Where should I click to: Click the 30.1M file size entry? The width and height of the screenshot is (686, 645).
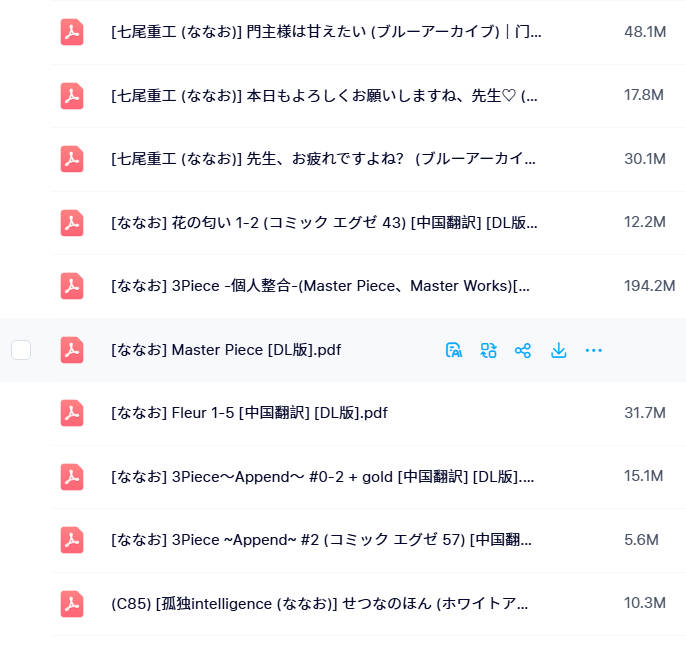point(644,159)
